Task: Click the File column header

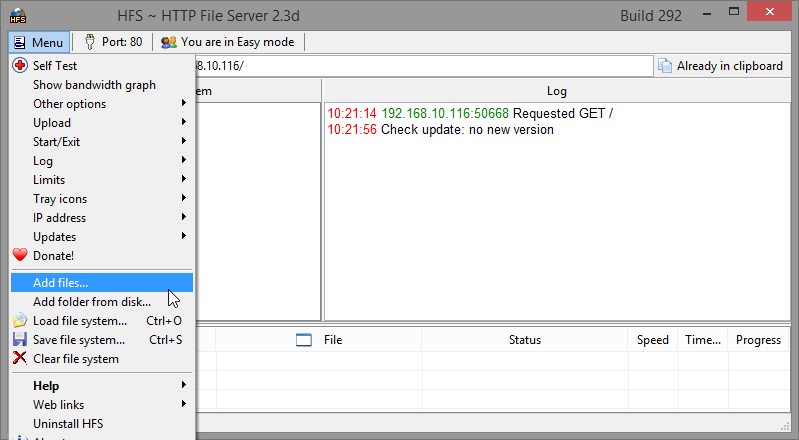Action: click(x=319, y=340)
